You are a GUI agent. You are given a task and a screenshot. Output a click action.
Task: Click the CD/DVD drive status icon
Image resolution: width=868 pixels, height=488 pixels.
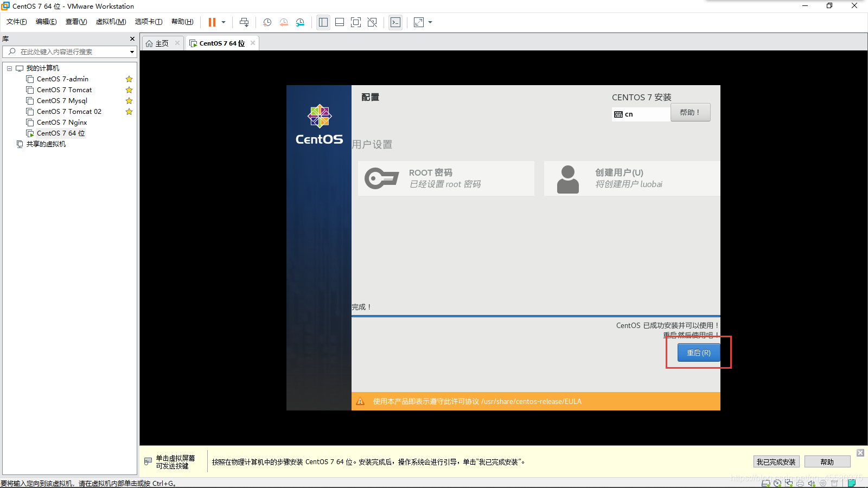pos(777,483)
